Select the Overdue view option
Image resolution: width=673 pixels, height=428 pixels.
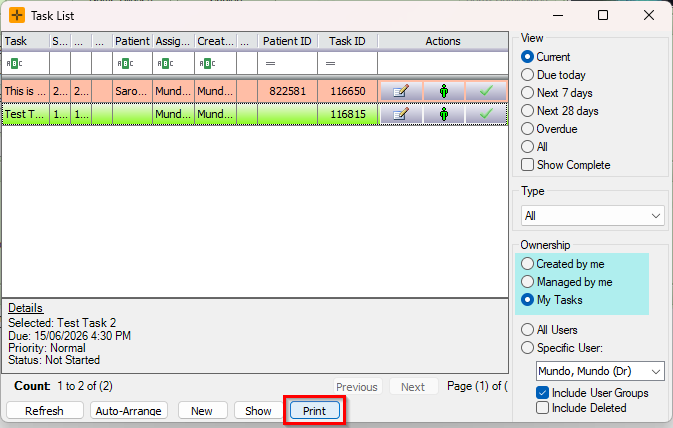(x=527, y=129)
